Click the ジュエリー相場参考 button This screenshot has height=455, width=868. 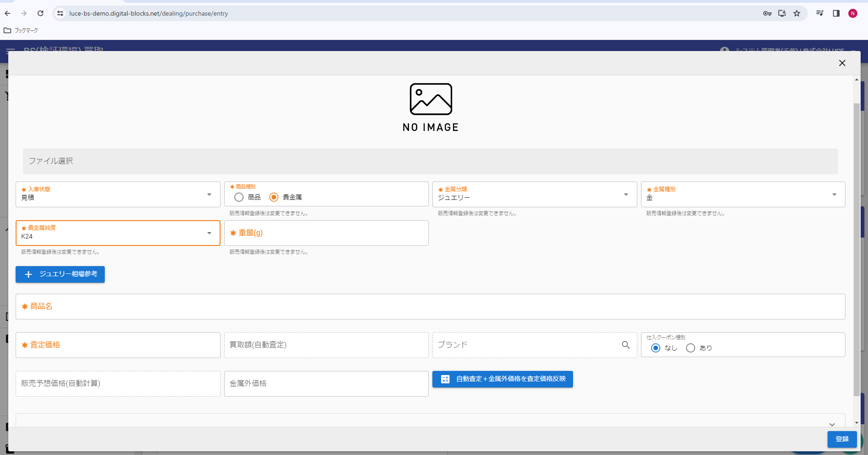tap(60, 274)
